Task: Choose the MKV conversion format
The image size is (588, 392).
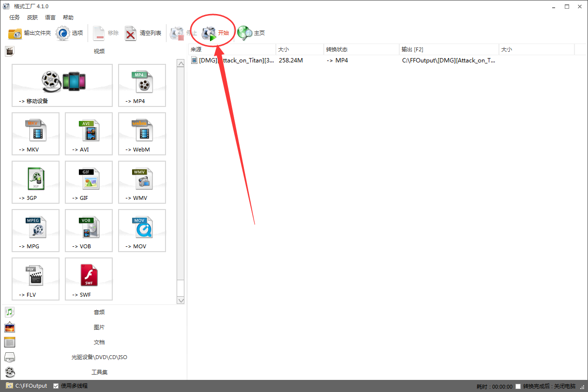Action: pyautogui.click(x=35, y=134)
